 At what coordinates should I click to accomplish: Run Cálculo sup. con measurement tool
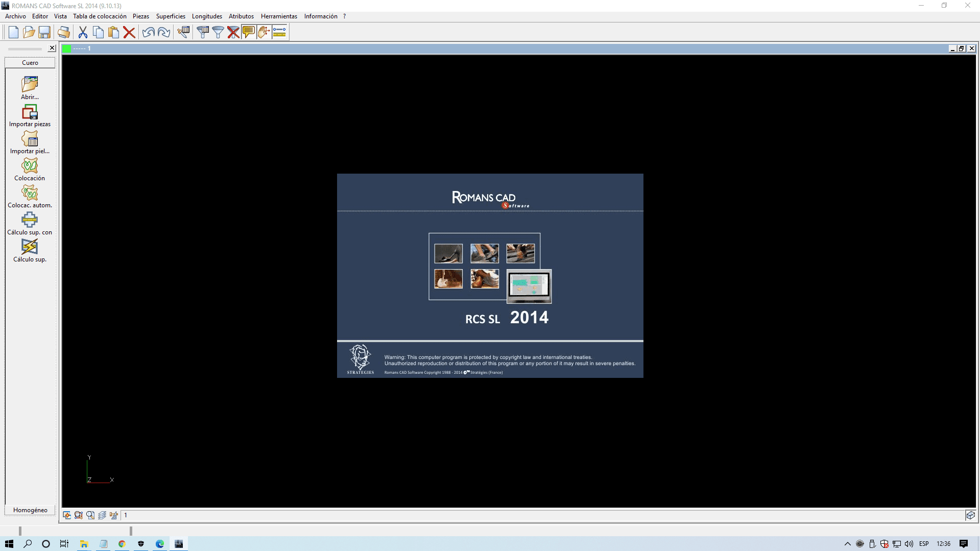[x=30, y=220]
